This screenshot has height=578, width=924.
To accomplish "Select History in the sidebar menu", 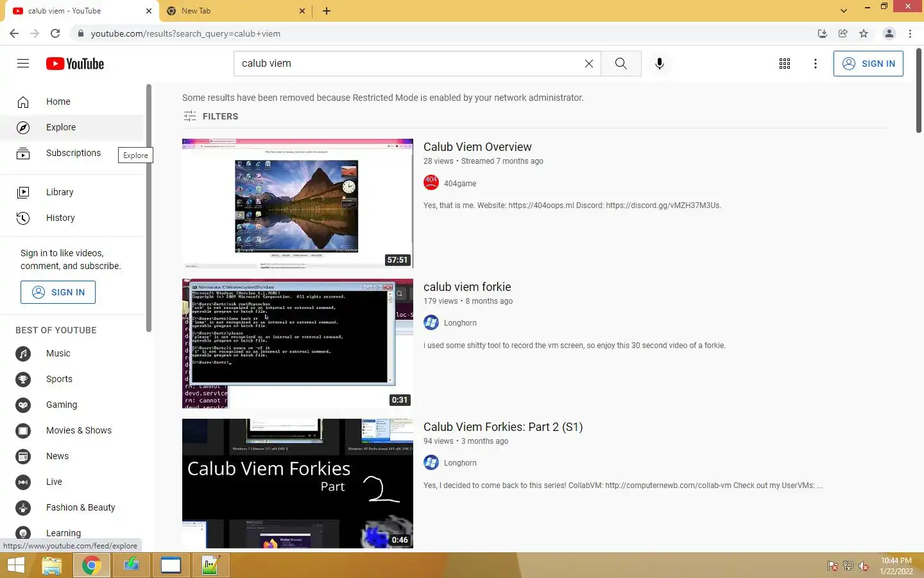I will tap(72, 218).
